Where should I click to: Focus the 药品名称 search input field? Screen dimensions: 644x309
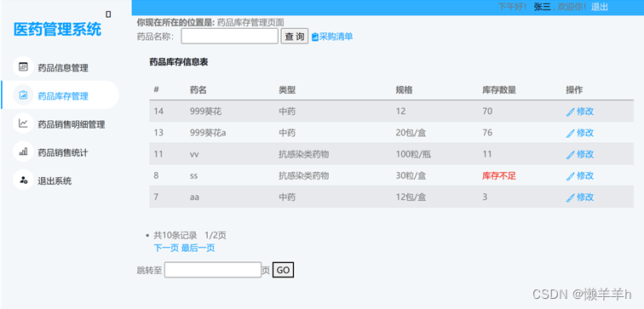pos(230,36)
